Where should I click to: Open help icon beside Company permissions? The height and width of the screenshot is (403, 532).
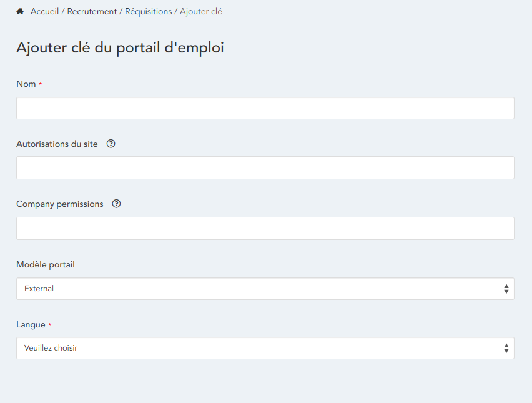116,204
